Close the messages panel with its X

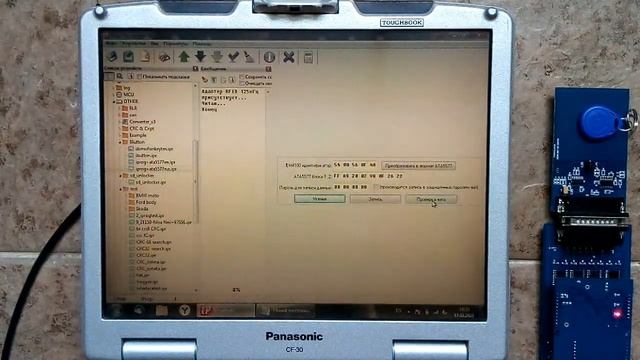pos(269,69)
